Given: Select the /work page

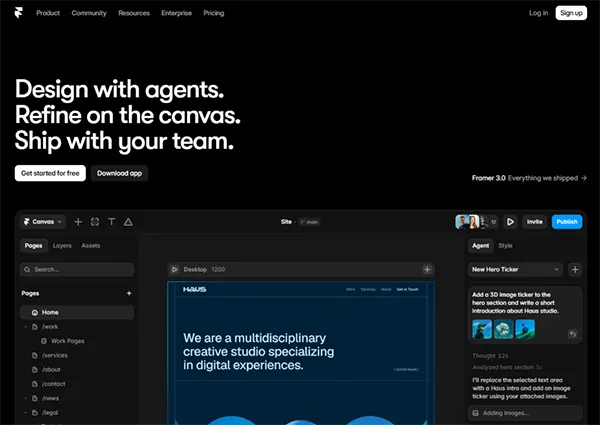Looking at the screenshot, I should pos(50,327).
